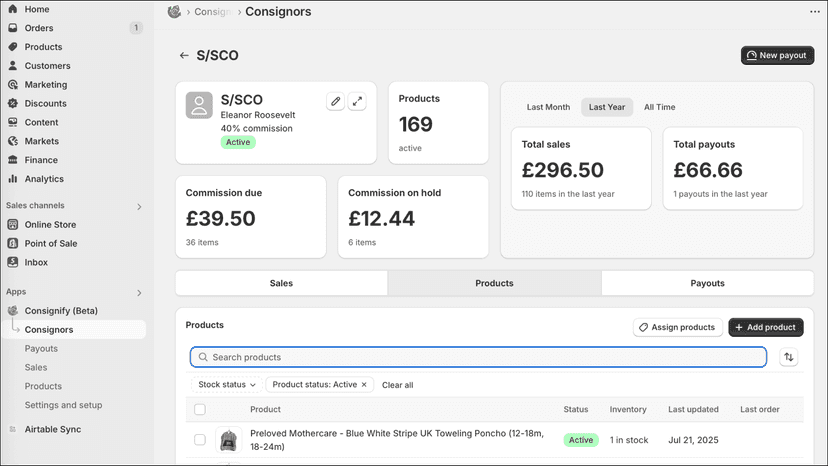Open the Customers page

coord(47,66)
